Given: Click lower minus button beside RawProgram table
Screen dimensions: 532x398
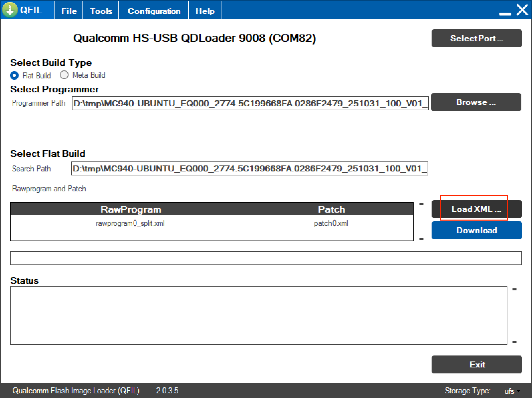Looking at the screenshot, I should [x=421, y=239].
